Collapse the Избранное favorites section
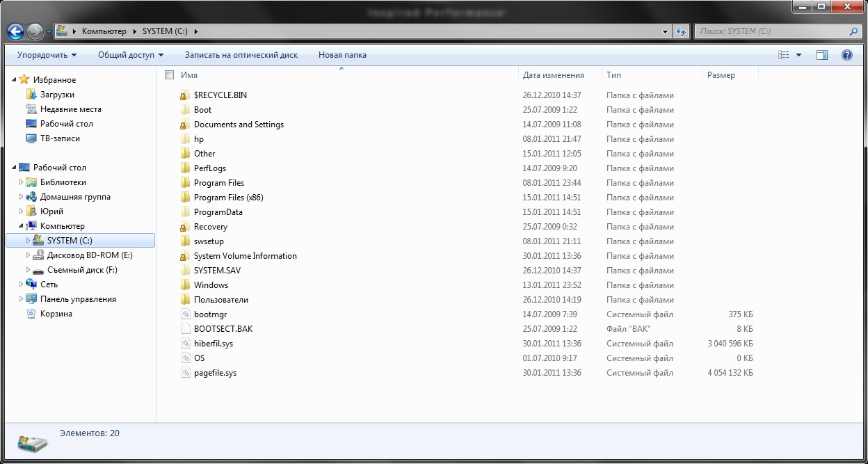Screen dimensions: 868x464 click(x=15, y=80)
